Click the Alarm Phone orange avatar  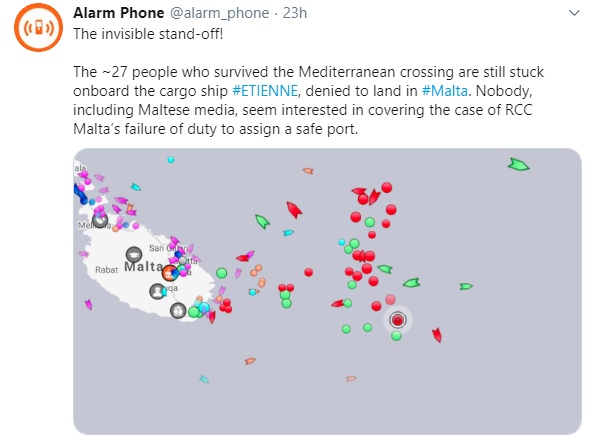point(38,27)
